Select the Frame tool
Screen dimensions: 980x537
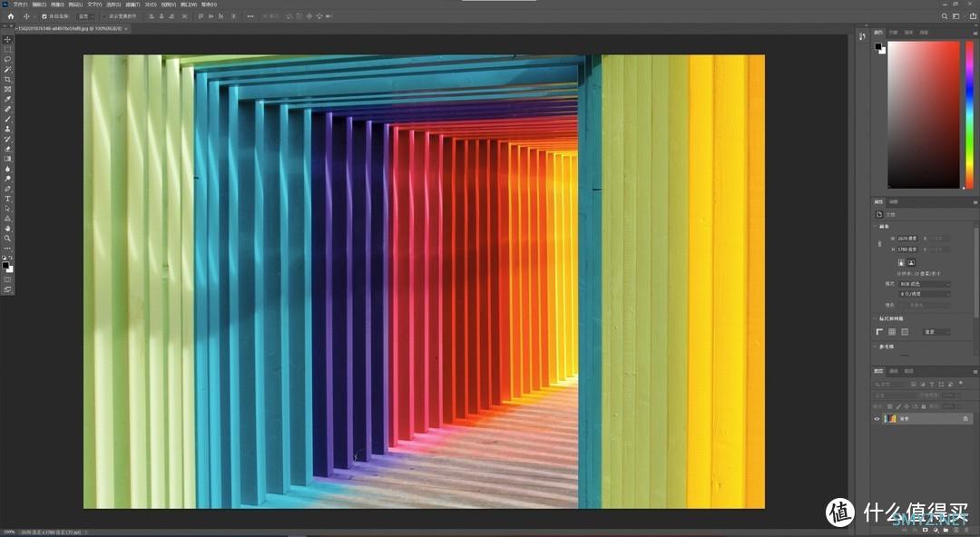click(8, 90)
